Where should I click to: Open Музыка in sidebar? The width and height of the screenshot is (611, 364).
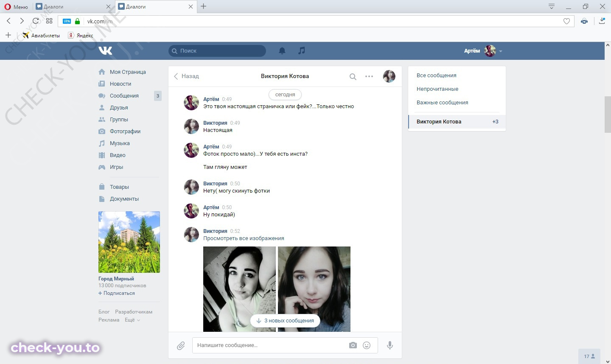120,143
